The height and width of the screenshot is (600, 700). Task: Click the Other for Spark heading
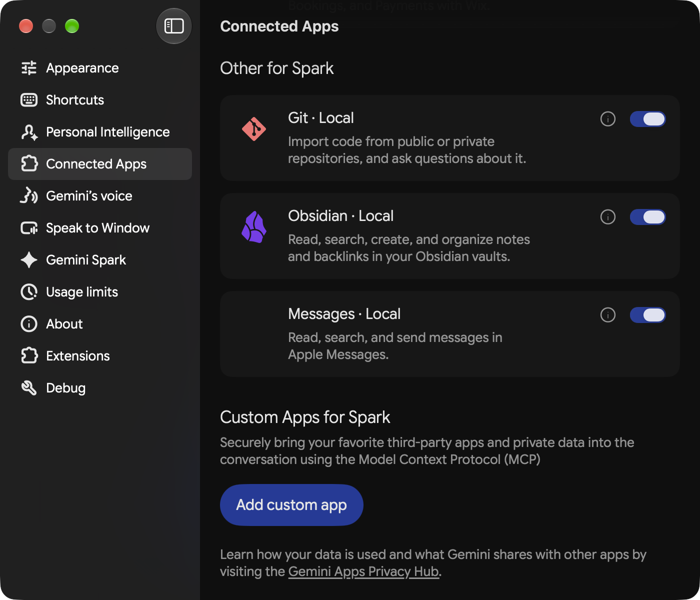(277, 68)
